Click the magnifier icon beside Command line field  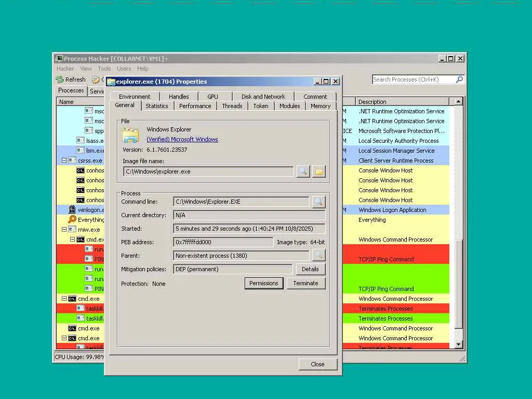coord(318,202)
